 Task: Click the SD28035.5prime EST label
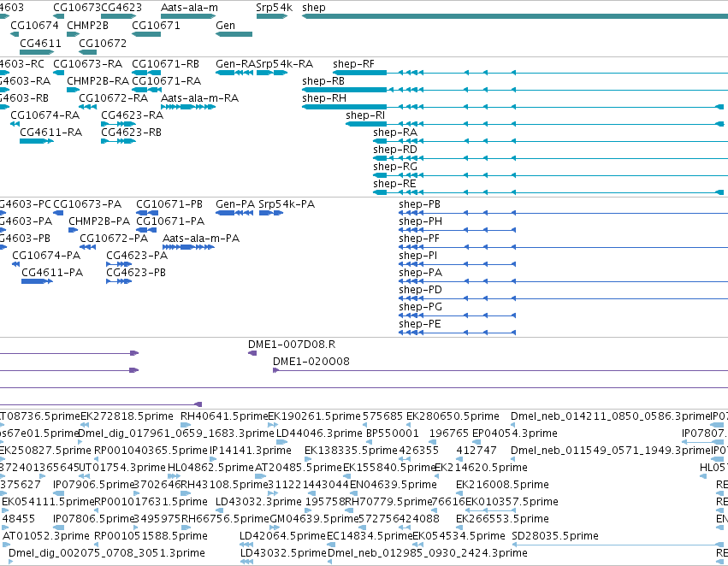555,536
